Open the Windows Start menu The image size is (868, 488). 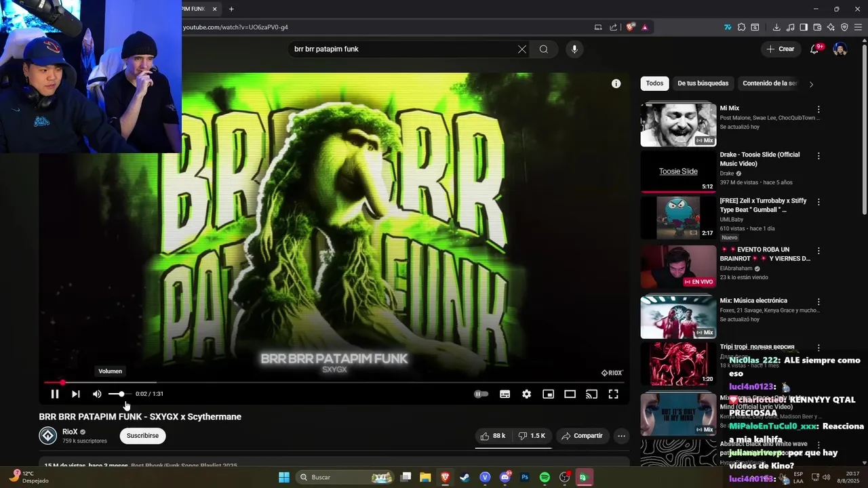click(x=283, y=477)
